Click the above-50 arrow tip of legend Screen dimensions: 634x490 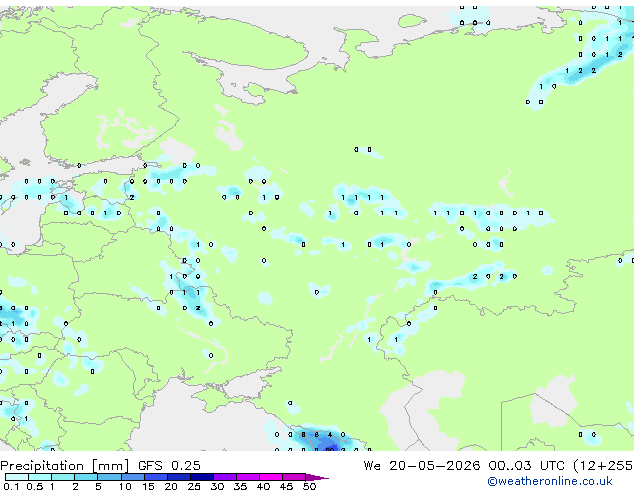coord(317,477)
